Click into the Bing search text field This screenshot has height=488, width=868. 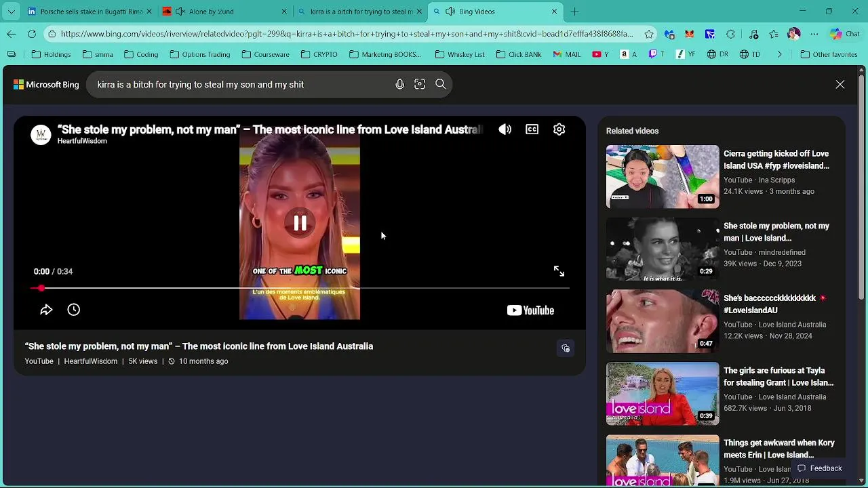[x=241, y=85]
